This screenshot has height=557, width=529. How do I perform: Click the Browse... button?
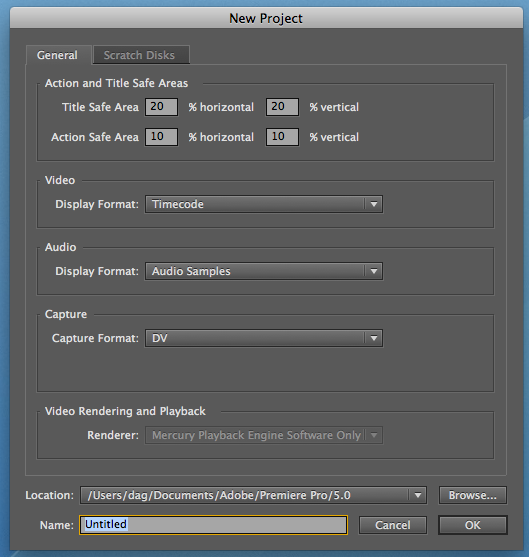[473, 495]
